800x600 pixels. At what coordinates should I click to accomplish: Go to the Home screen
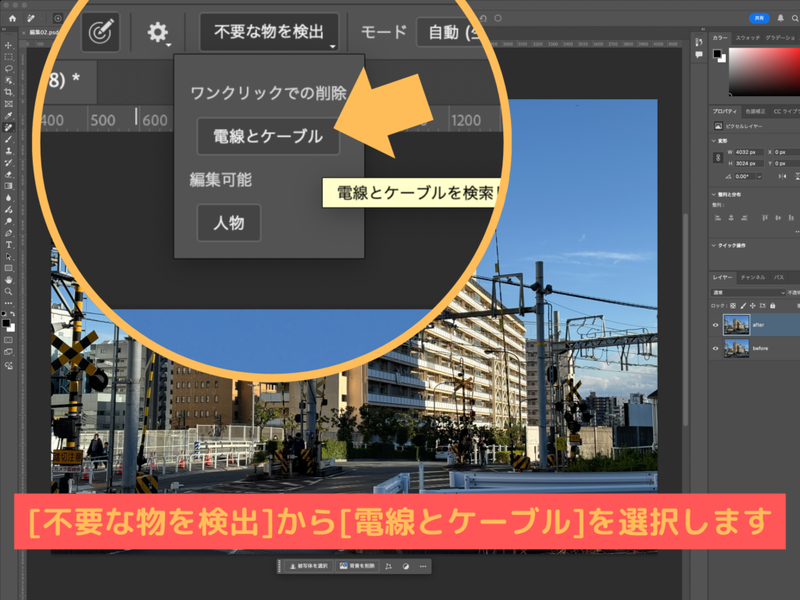pos(12,18)
